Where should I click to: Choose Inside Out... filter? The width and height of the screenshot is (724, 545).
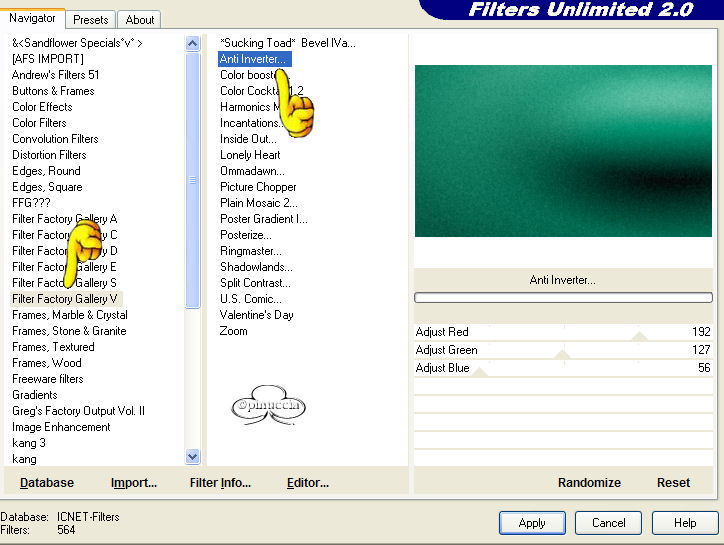248,139
